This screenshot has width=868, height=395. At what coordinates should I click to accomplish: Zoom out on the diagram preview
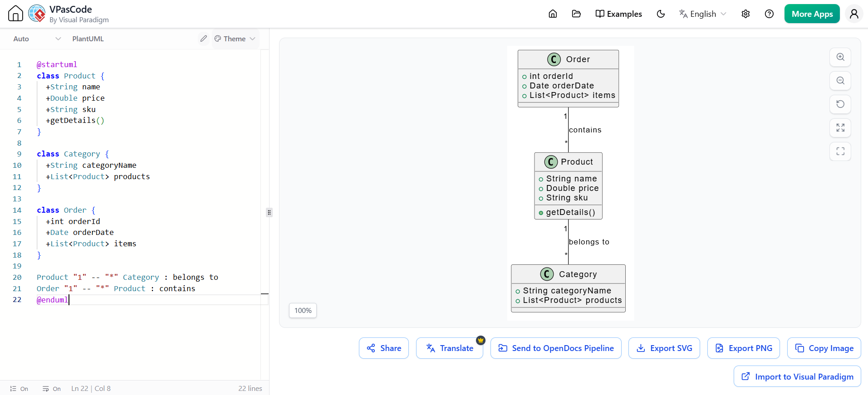840,81
